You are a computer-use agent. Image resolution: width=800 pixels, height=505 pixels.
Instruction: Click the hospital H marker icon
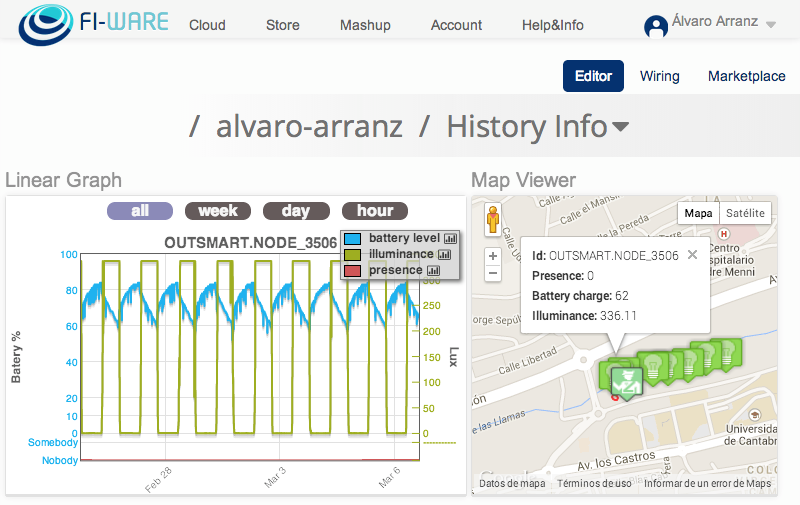coord(723,234)
